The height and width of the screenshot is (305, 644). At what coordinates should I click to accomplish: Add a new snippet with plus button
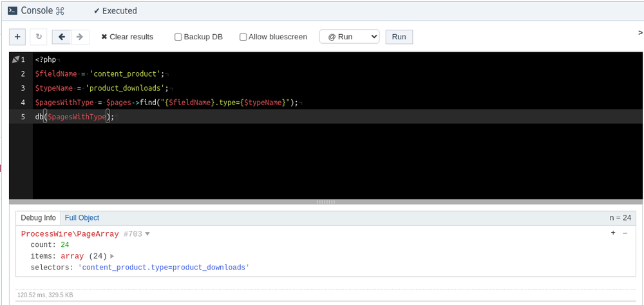pos(17,37)
